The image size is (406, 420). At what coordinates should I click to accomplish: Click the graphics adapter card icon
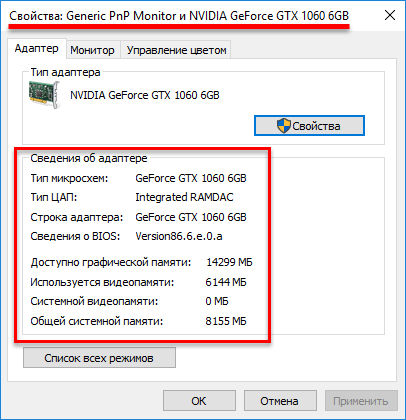click(x=44, y=94)
